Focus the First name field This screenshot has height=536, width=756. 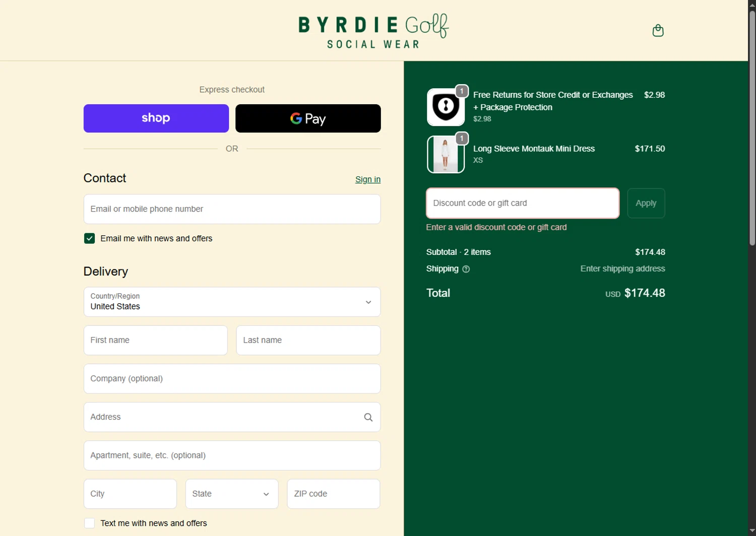click(156, 340)
